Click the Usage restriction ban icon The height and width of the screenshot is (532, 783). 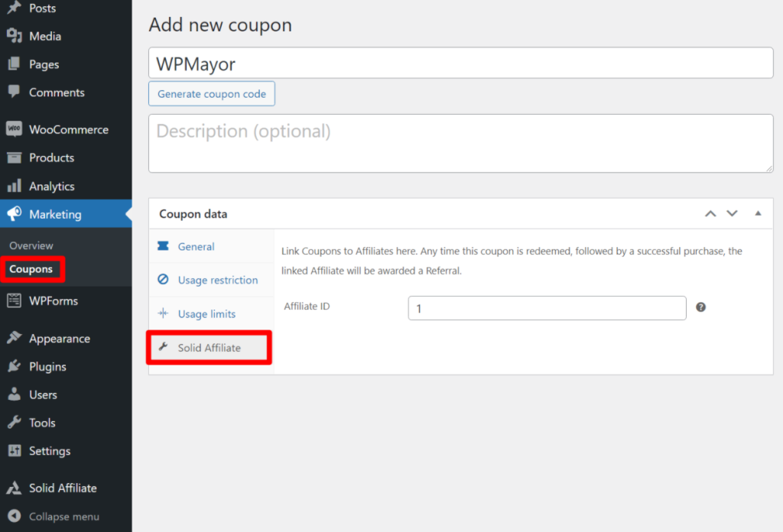coord(163,280)
